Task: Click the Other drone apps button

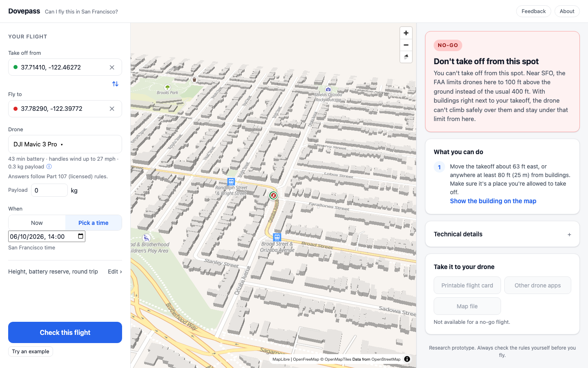Action: tap(538, 285)
